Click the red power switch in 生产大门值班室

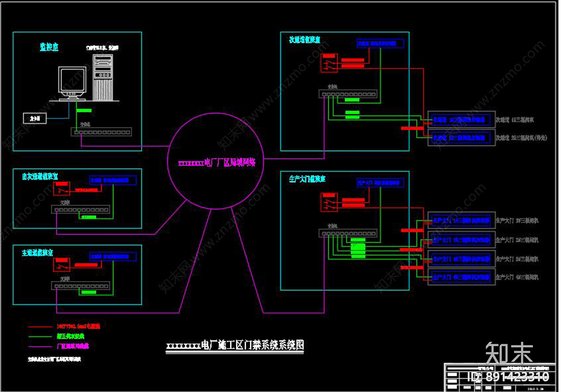click(x=329, y=202)
